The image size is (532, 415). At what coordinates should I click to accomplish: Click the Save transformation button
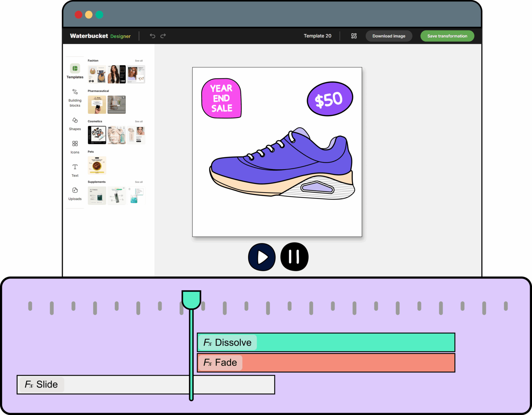coord(447,36)
